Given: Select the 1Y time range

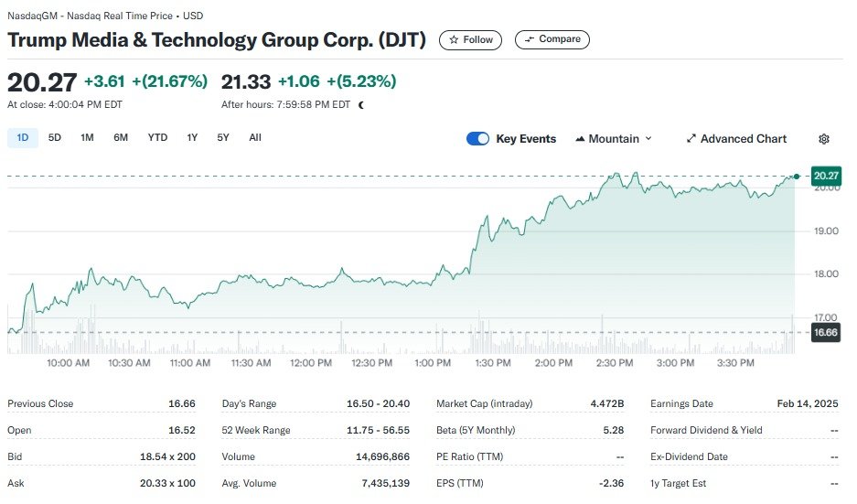Looking at the screenshot, I should pos(192,138).
